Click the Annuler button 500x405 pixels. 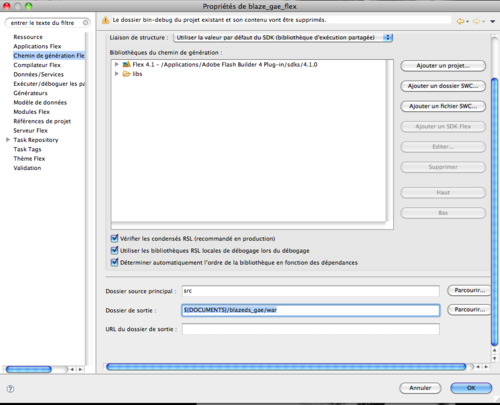pyautogui.click(x=420, y=388)
